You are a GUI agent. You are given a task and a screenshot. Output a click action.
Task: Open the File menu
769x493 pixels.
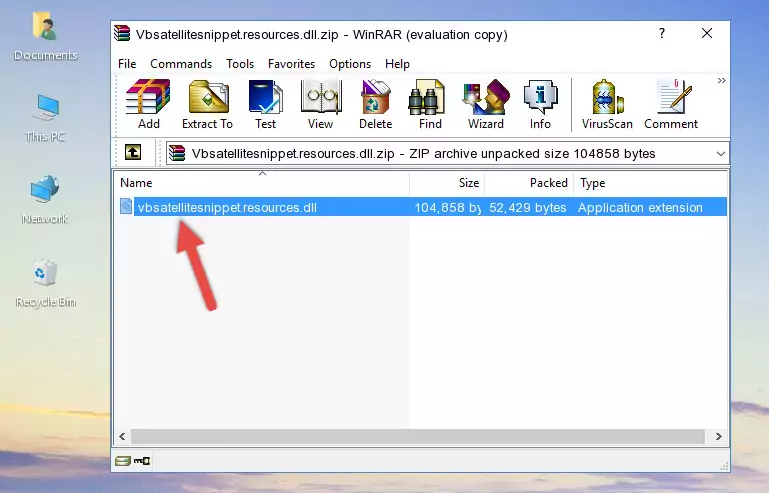(x=127, y=64)
